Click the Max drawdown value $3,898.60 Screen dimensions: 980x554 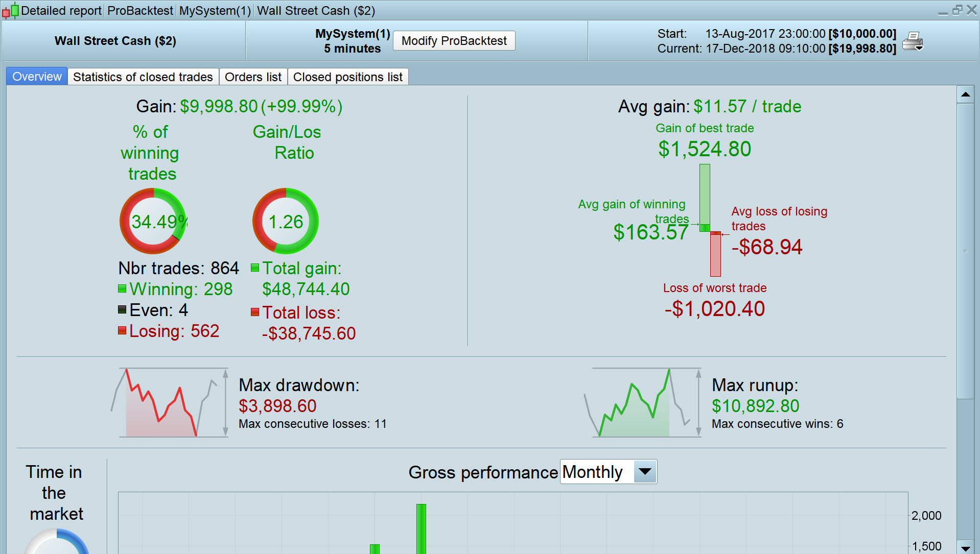click(x=277, y=406)
